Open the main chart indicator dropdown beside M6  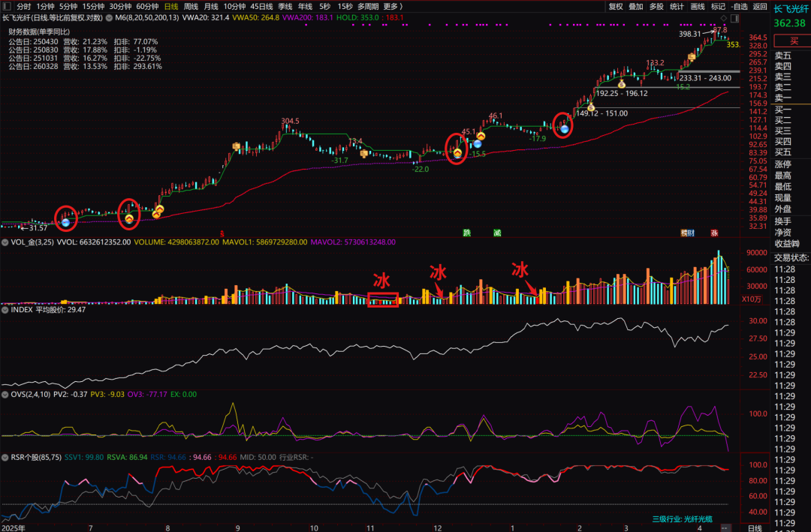point(109,17)
